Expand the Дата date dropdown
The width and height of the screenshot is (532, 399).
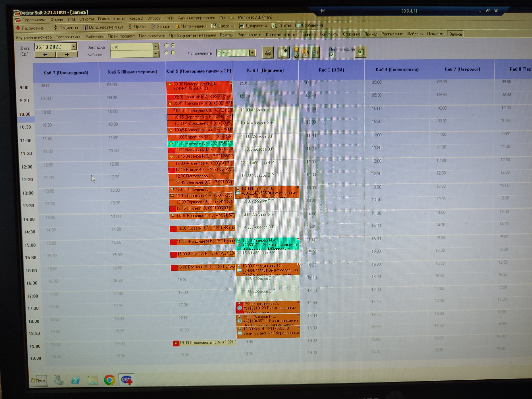[x=74, y=46]
